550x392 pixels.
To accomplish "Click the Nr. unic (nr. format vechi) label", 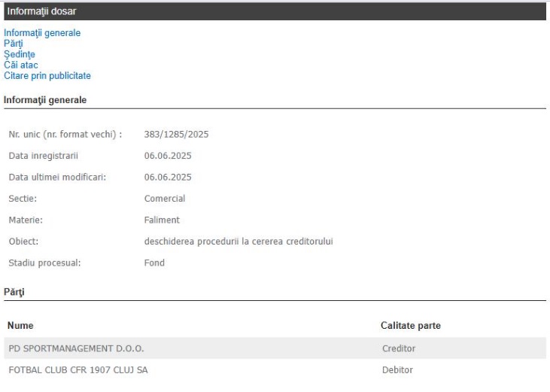I will coord(65,134).
